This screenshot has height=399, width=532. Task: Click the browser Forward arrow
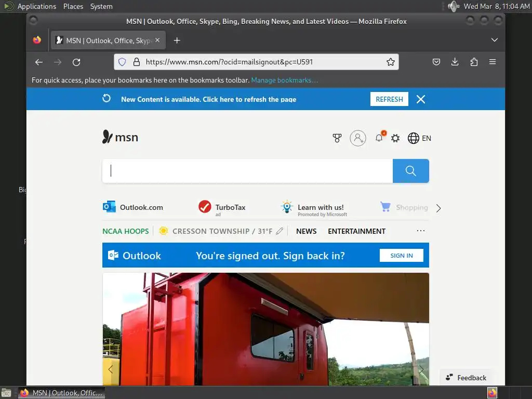pos(58,62)
